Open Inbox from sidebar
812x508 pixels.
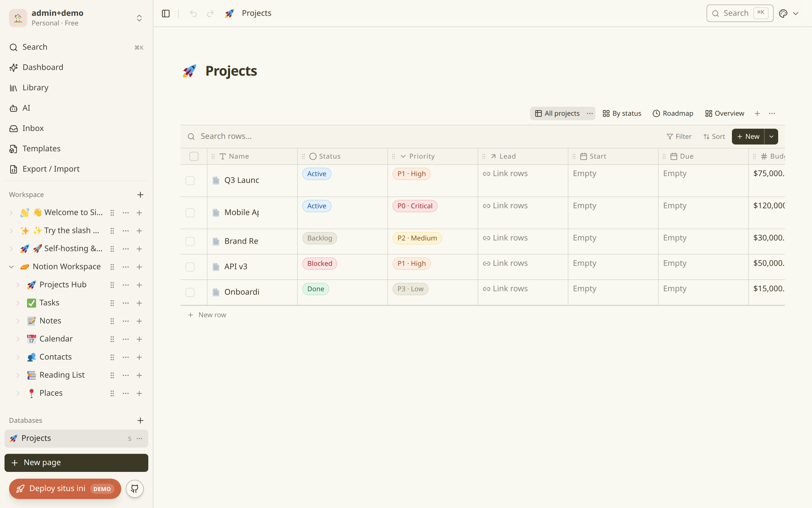coord(76,128)
